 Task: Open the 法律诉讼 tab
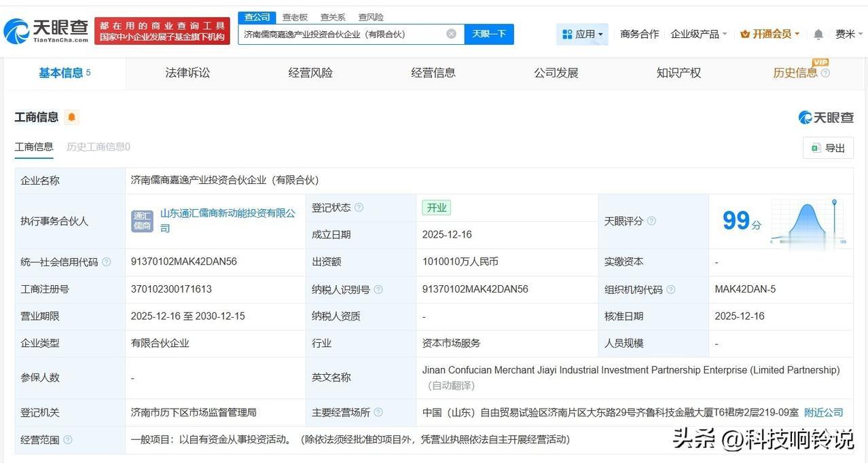pos(187,73)
